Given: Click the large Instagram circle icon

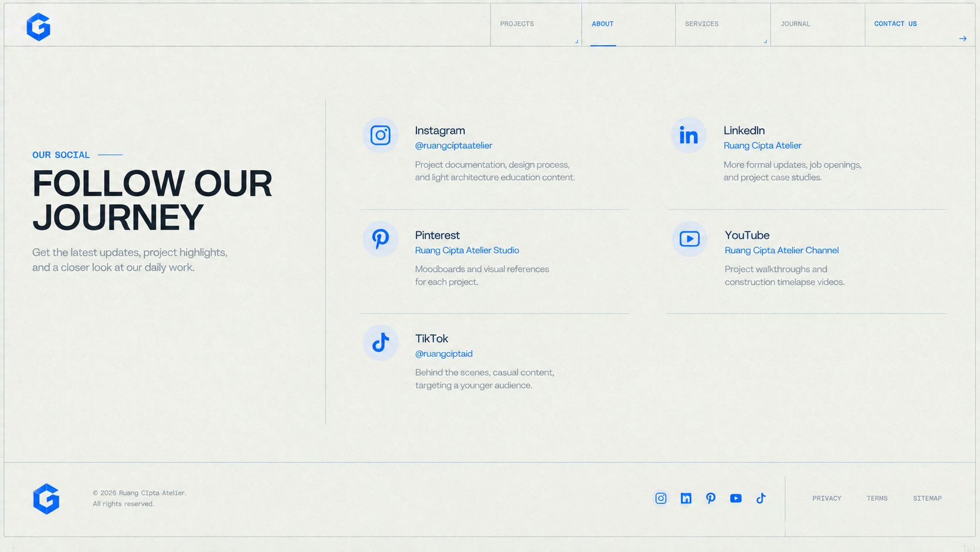Looking at the screenshot, I should (x=380, y=136).
